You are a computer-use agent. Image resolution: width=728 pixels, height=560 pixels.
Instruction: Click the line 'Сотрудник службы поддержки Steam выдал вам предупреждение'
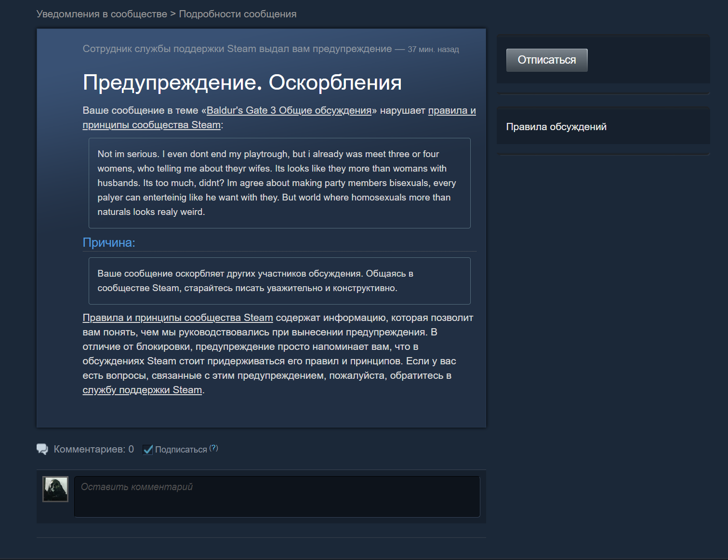(x=237, y=49)
